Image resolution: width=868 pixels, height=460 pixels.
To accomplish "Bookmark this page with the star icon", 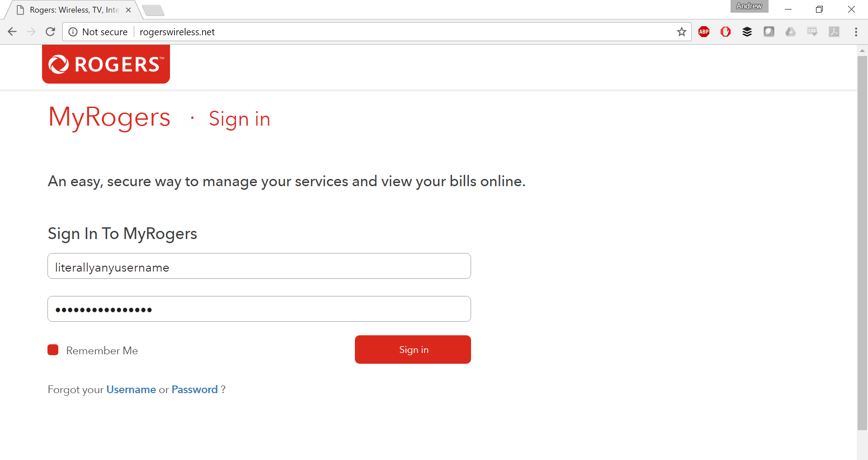I will pos(682,32).
